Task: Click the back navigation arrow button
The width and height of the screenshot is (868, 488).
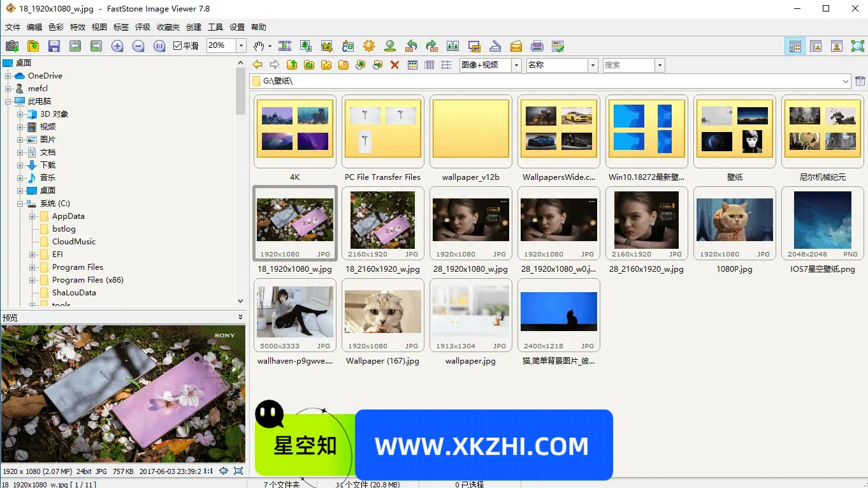Action: coord(257,64)
